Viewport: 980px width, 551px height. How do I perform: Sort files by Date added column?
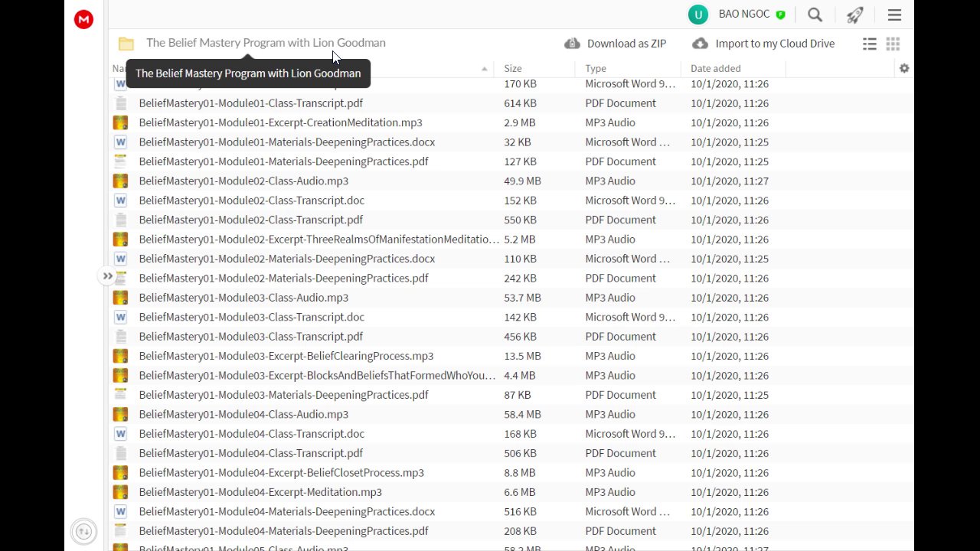pyautogui.click(x=716, y=68)
